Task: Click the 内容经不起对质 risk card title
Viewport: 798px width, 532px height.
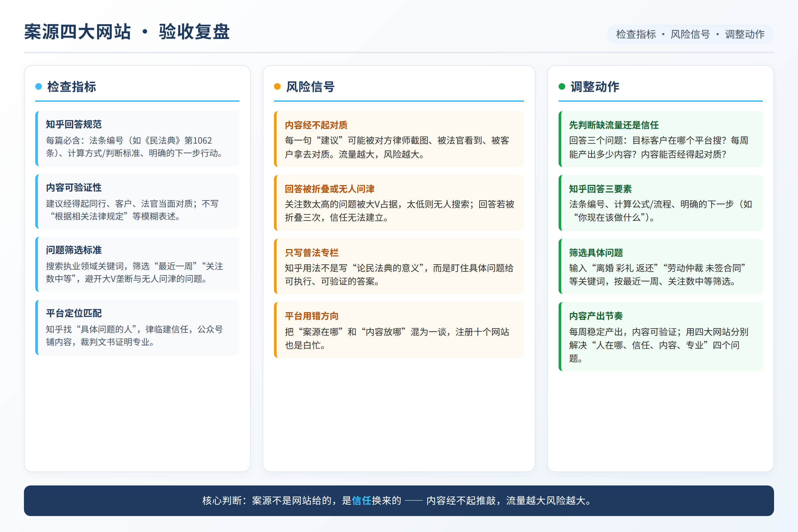Action: tap(316, 125)
